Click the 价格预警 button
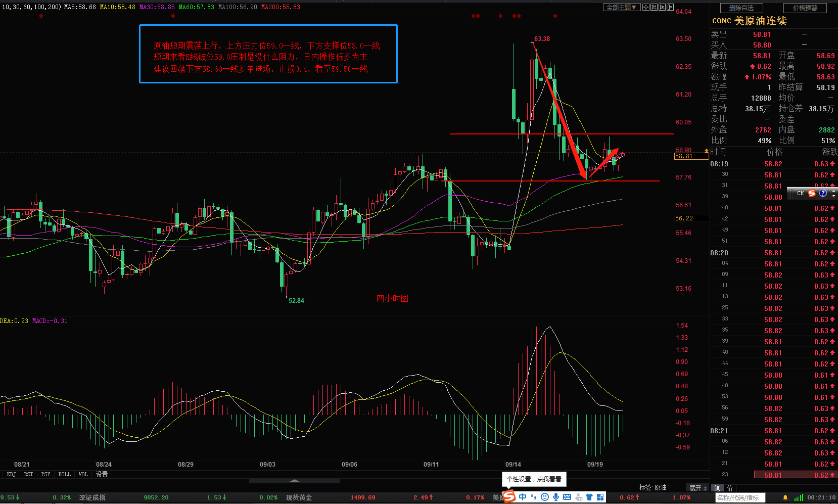The height and width of the screenshot is (504, 838). [x=805, y=8]
